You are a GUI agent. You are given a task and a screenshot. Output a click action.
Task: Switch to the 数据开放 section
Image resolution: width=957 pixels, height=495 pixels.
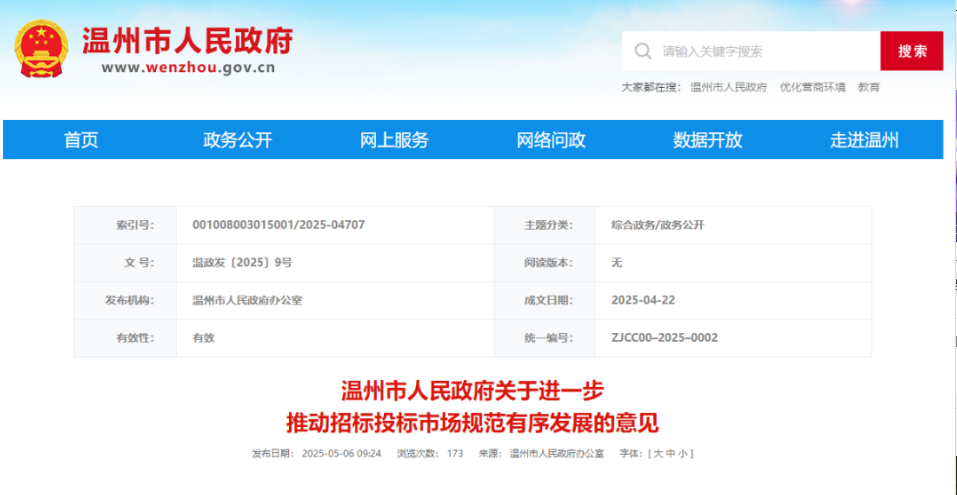pyautogui.click(x=708, y=140)
